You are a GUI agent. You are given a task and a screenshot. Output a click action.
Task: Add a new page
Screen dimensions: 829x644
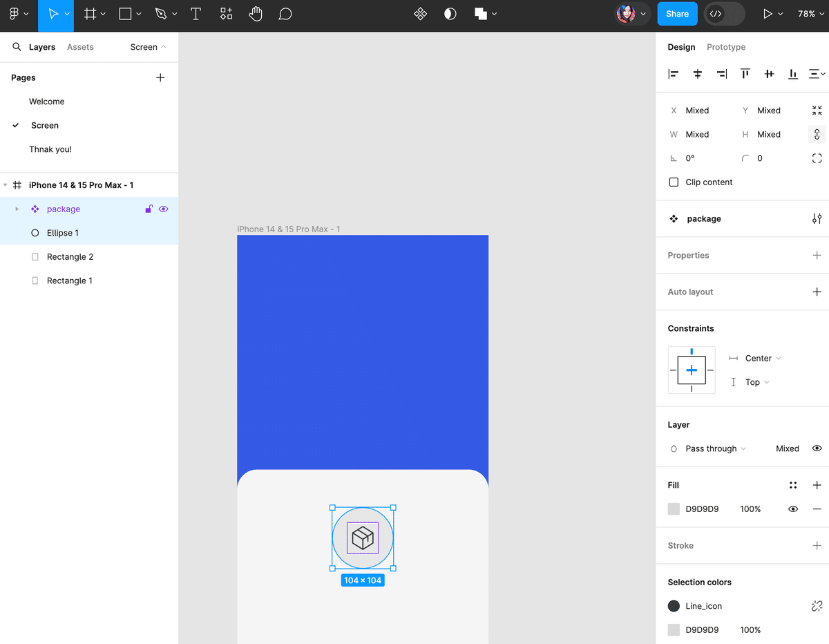pyautogui.click(x=160, y=77)
